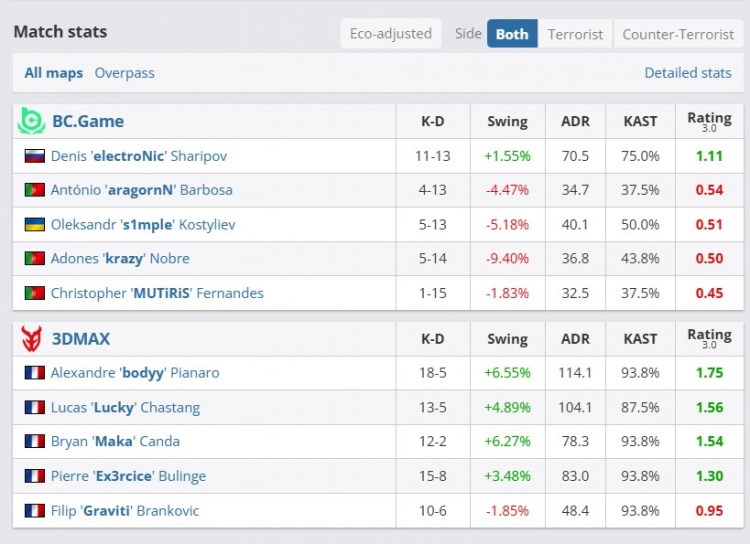Click the BC.Game team logo icon
Viewport: 750px width, 544px height.
tap(32, 121)
